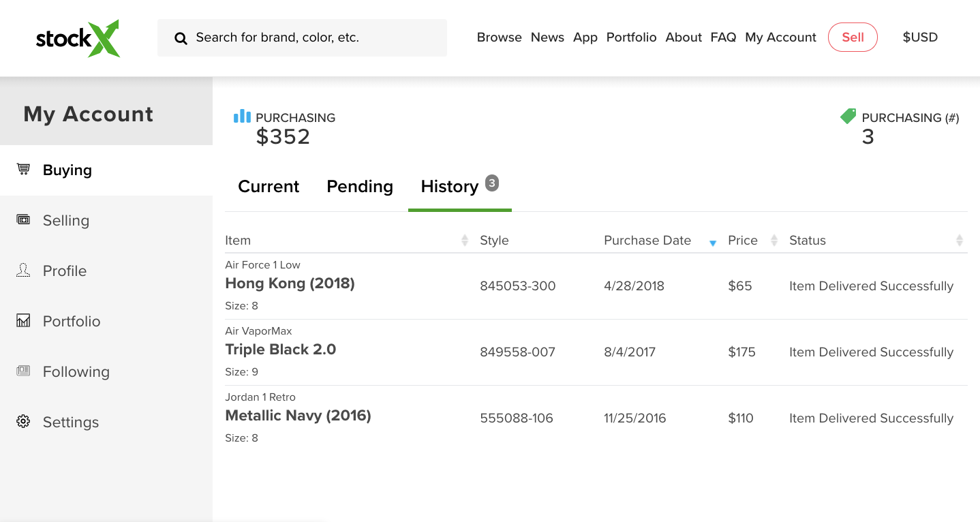Viewport: 980px width, 522px height.
Task: Click the Portfolio chart icon in sidebar
Action: (24, 320)
